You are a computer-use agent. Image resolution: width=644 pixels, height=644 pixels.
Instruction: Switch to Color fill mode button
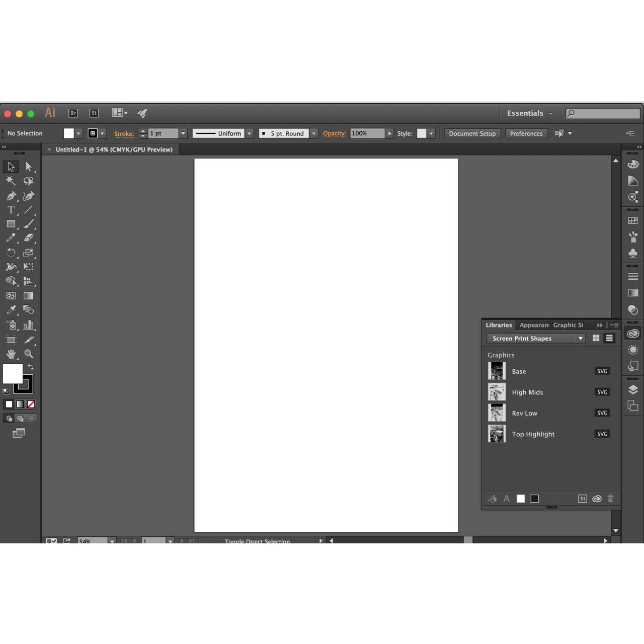click(x=9, y=404)
